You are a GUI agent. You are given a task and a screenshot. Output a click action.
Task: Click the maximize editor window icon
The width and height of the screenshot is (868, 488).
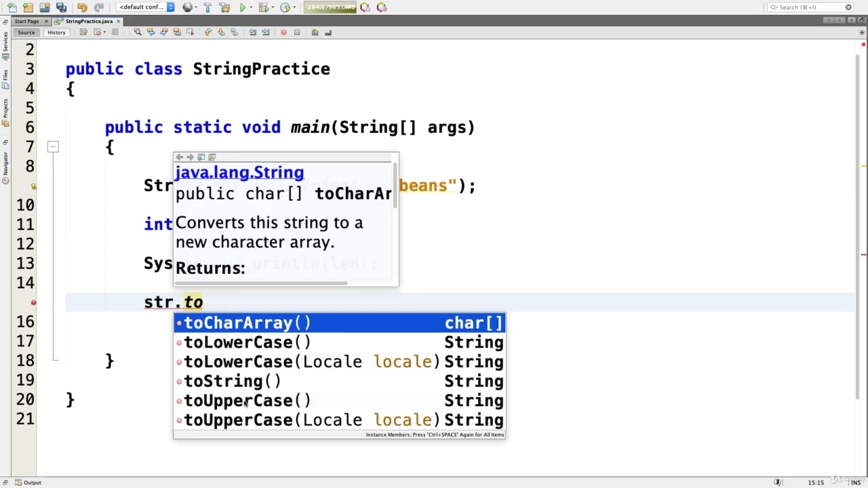[862, 20]
